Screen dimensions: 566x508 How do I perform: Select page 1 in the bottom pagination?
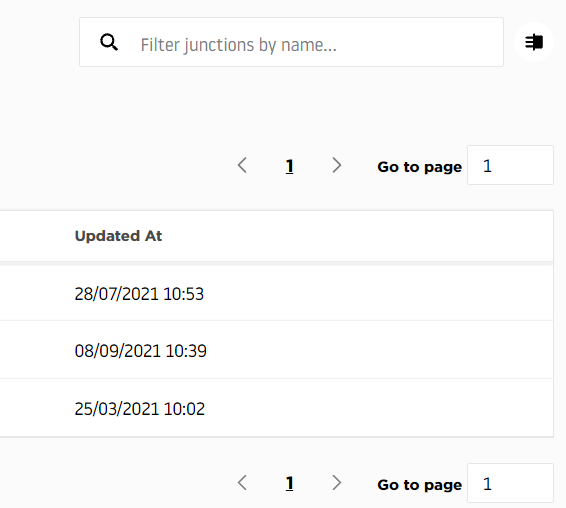(289, 484)
